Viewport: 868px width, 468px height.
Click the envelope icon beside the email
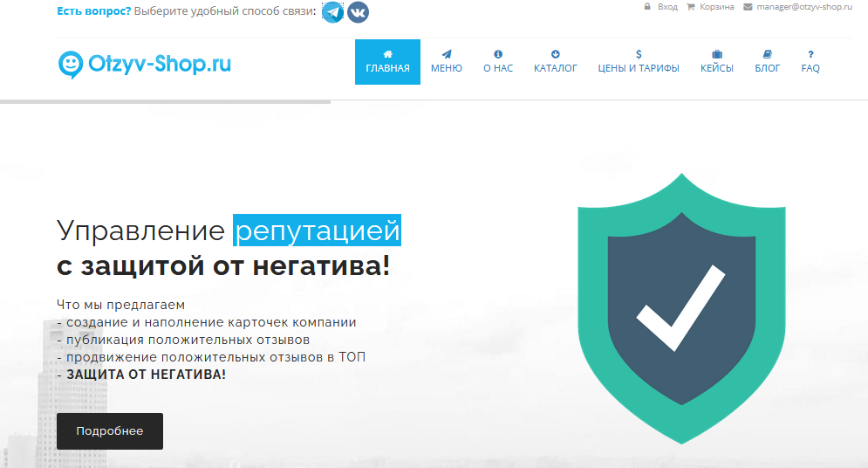tap(748, 7)
